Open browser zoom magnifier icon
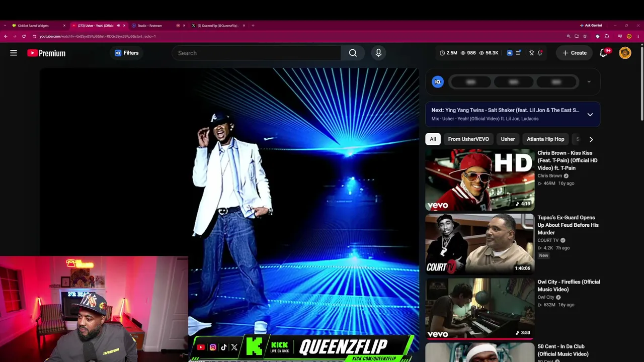 tap(569, 36)
